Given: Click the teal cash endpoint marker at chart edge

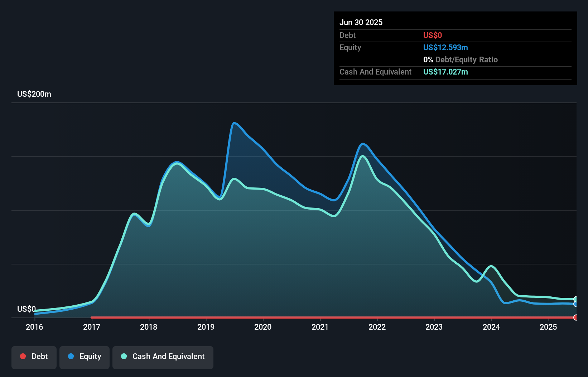Looking at the screenshot, I should point(575,298).
